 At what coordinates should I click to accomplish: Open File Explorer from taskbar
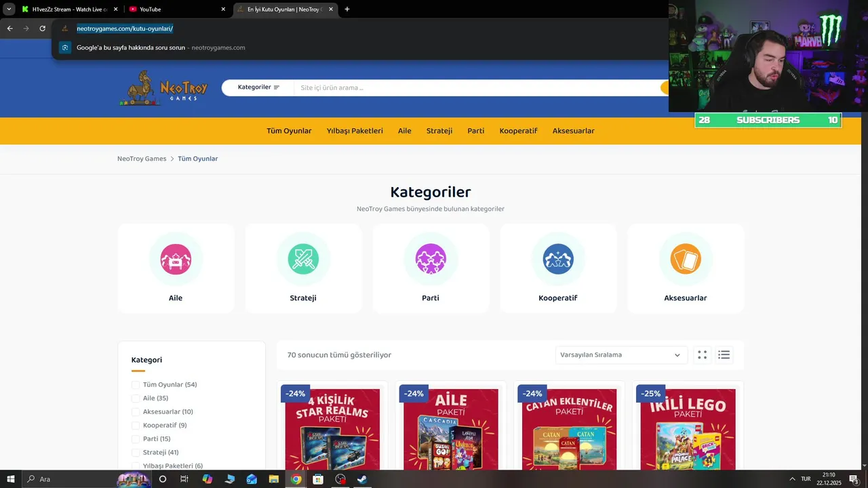pos(274,479)
